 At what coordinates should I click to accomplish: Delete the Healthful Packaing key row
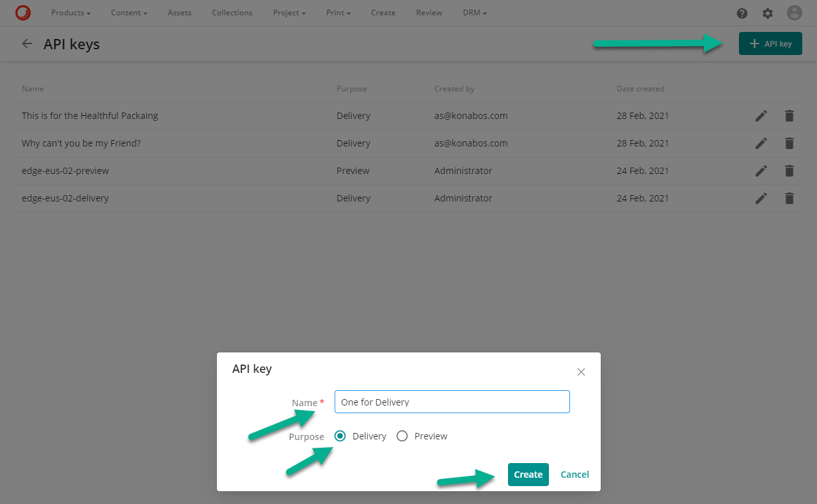pyautogui.click(x=789, y=116)
